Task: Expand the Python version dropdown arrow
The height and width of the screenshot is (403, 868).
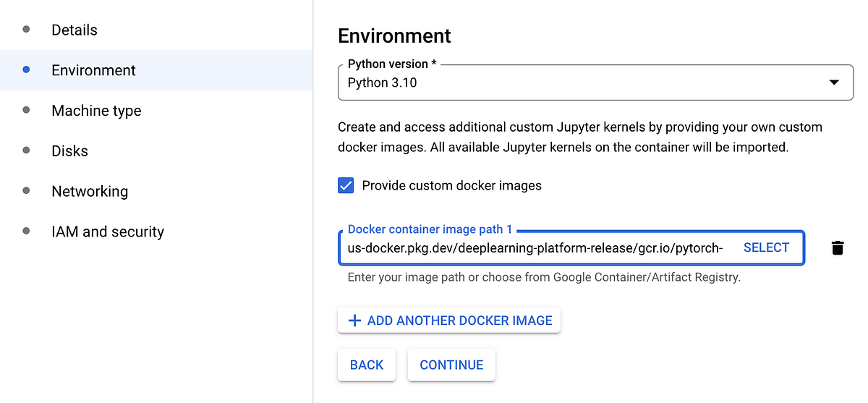Action: tap(835, 82)
